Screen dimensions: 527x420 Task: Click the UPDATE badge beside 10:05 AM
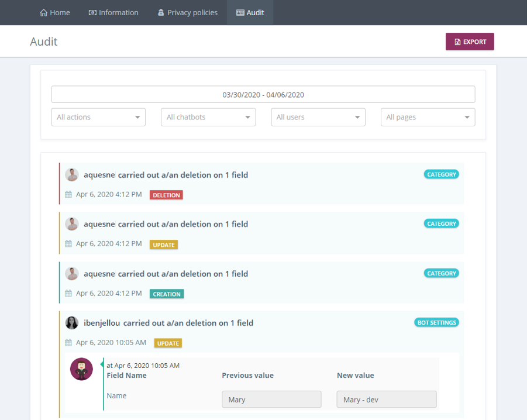click(x=168, y=343)
